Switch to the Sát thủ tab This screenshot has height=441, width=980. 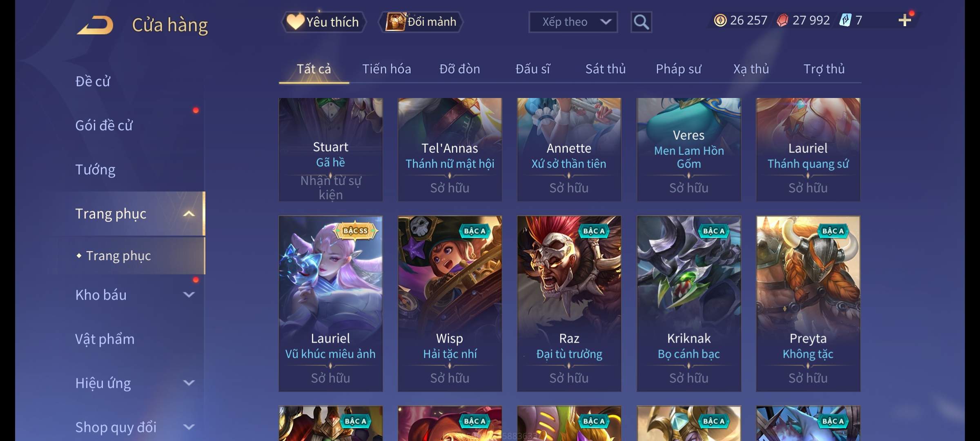pyautogui.click(x=605, y=69)
